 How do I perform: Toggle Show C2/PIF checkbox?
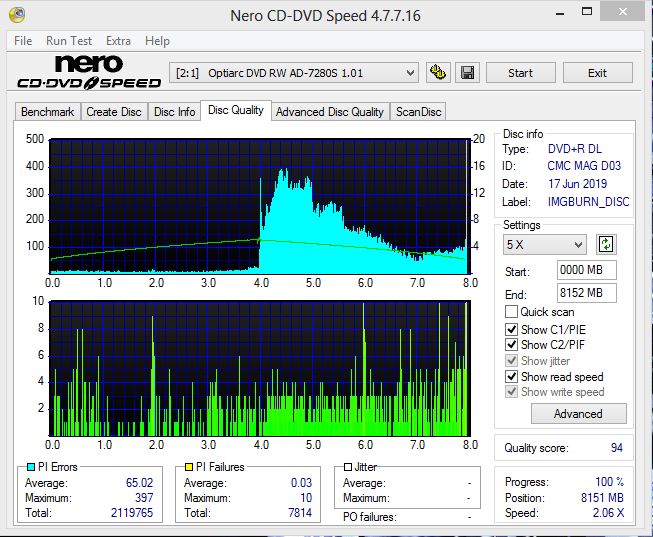511,345
